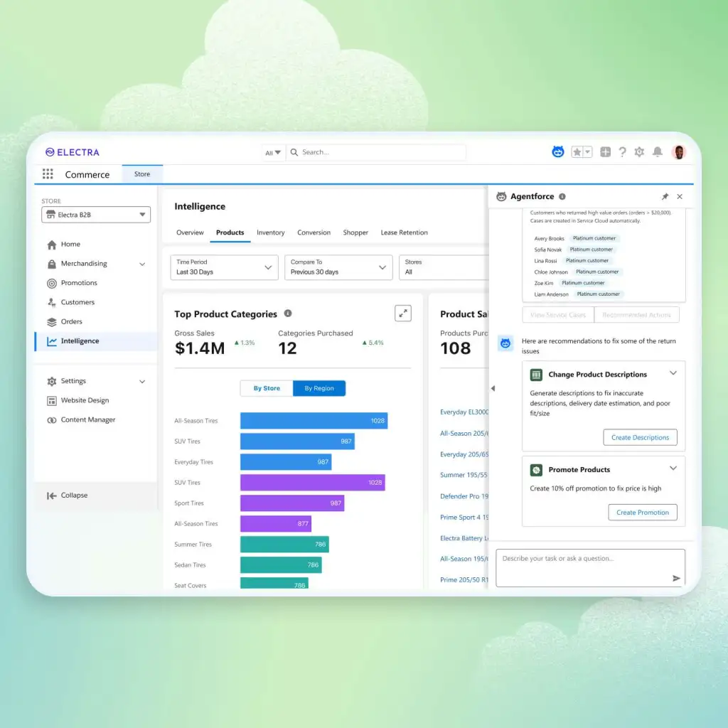Collapse the Change Product Descriptions recommendation
728x728 pixels.
[x=673, y=373]
